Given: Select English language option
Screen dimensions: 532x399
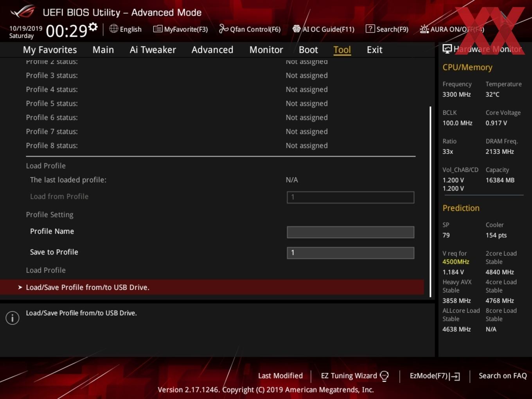Looking at the screenshot, I should tap(131, 29).
